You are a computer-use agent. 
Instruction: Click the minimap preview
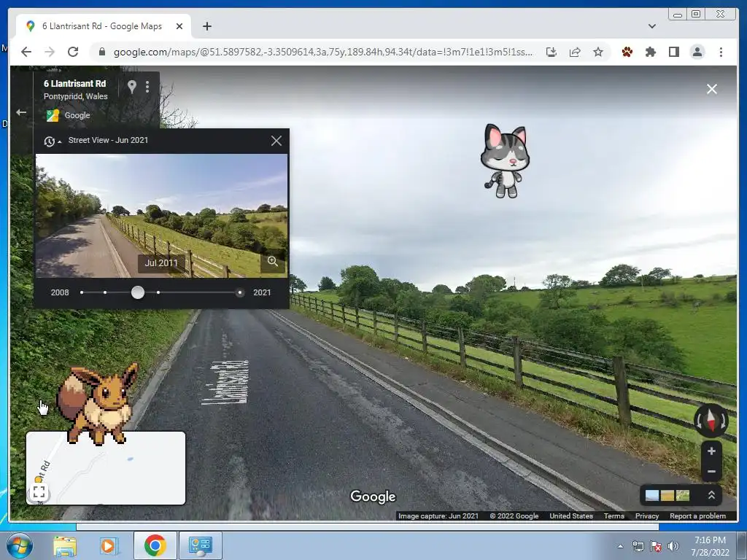click(106, 468)
